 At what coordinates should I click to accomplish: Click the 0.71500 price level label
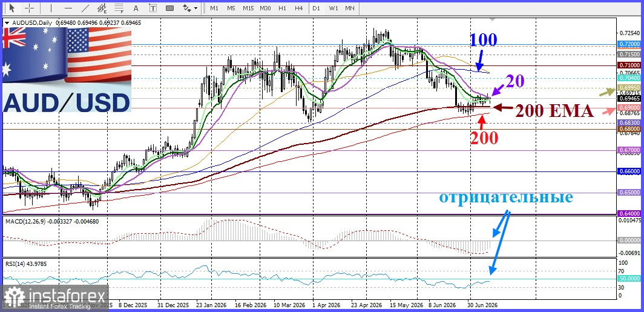point(629,55)
